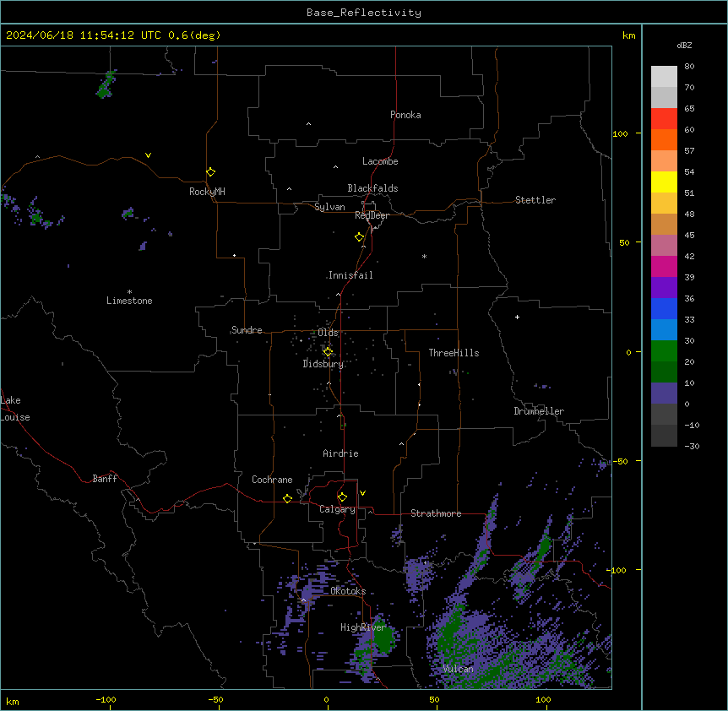Click the Airdrie city label
This screenshot has width=728, height=711.
[340, 453]
